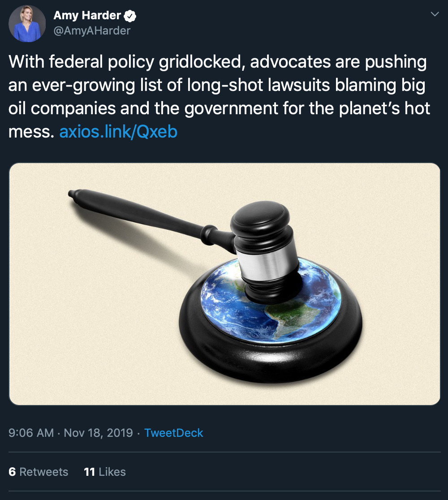Open Amy Harder's profile avatar photo

(27, 23)
